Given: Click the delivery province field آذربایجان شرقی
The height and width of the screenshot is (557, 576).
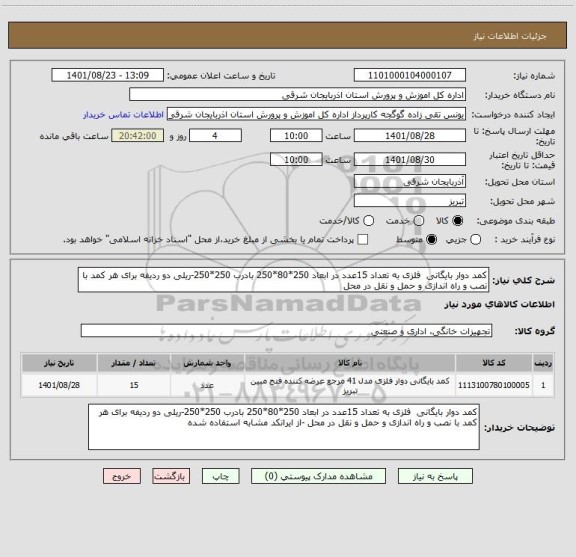Looking at the screenshot, I should pyautogui.click(x=410, y=182).
